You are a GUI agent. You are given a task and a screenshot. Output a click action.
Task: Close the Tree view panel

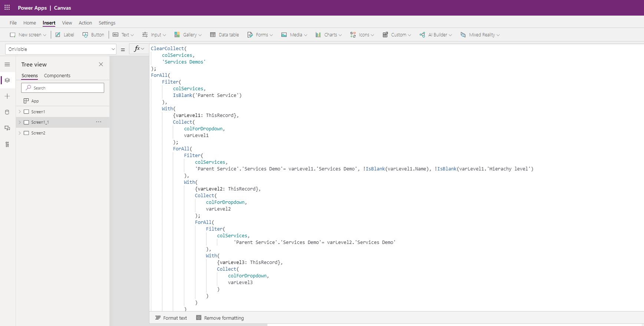point(101,64)
